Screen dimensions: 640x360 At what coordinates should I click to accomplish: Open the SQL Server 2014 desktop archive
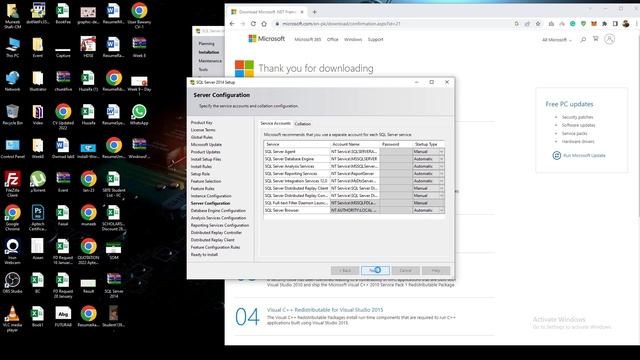click(x=114, y=285)
